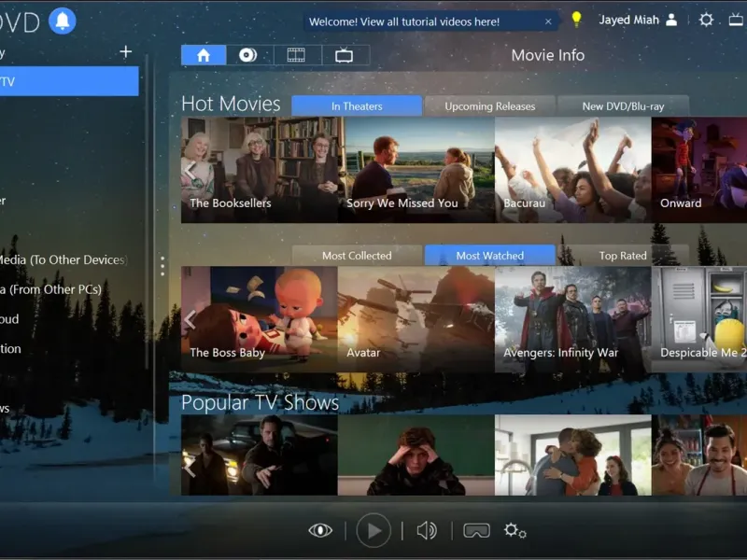Image resolution: width=747 pixels, height=560 pixels.
Task: Open the settings gear in the top bar
Action: coord(706,20)
